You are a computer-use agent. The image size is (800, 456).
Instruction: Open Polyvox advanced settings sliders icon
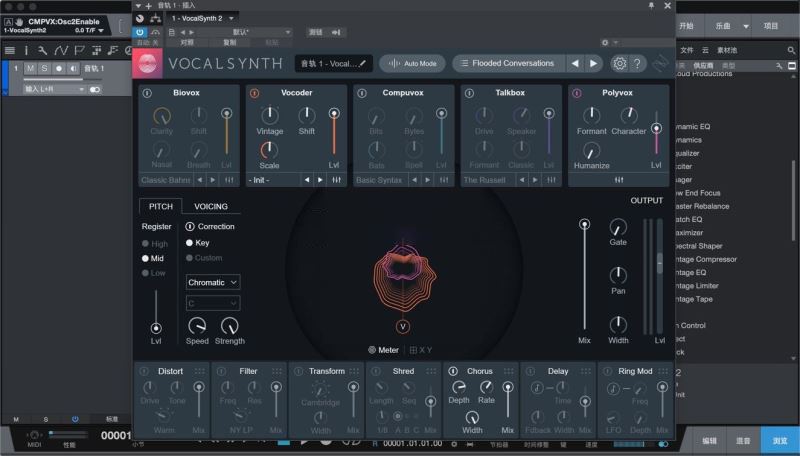[619, 180]
